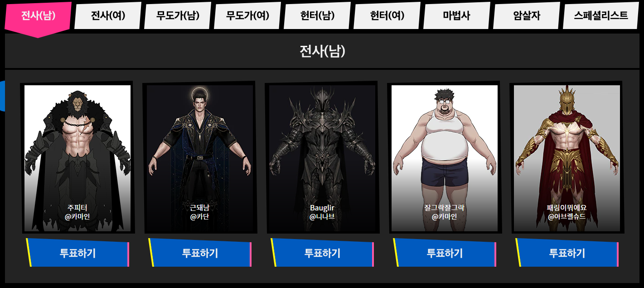Open the 무도가(남) tab
644x288 pixels.
(178, 16)
